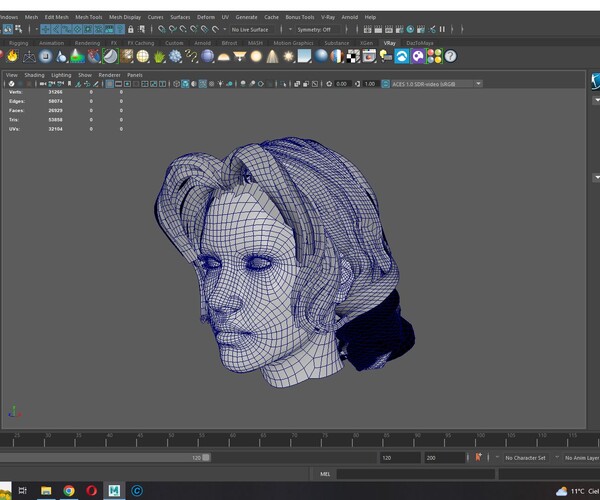The height and width of the screenshot is (500, 600).
Task: Toggle use all lights bulb icon
Action: tap(220, 84)
